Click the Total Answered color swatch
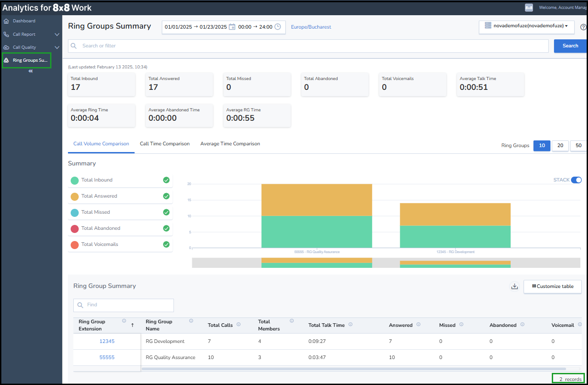The image size is (588, 385). coord(75,196)
